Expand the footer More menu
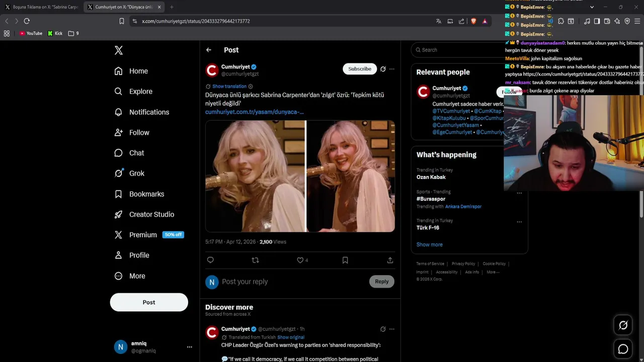The height and width of the screenshot is (362, 644). point(493,272)
